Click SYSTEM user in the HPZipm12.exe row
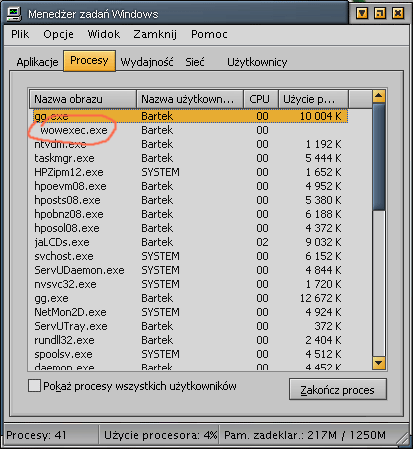413x449 pixels. [160, 172]
